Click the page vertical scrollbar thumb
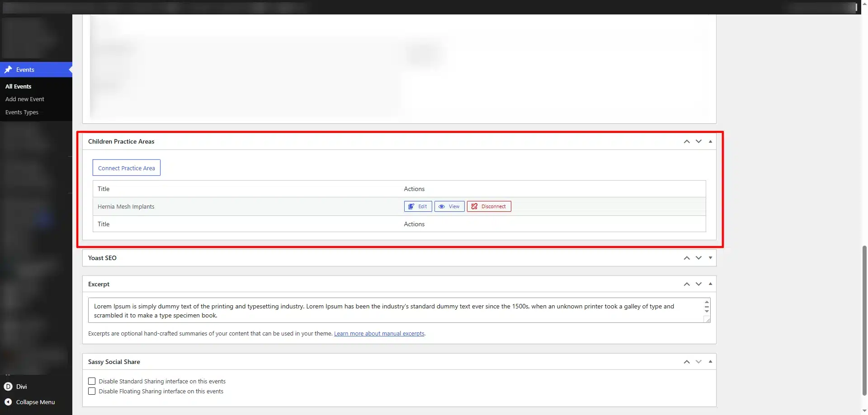Image resolution: width=868 pixels, height=415 pixels. (864, 320)
